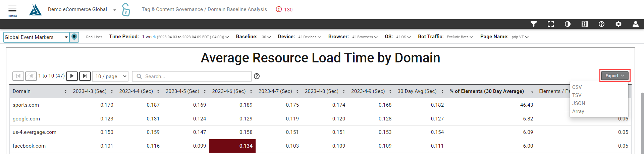
Task: Go to last page of table
Action: click(85, 76)
